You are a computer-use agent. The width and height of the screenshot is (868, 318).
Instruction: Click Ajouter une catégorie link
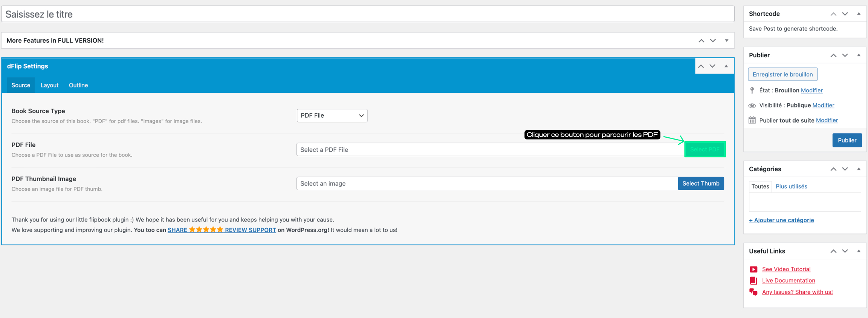tap(781, 220)
